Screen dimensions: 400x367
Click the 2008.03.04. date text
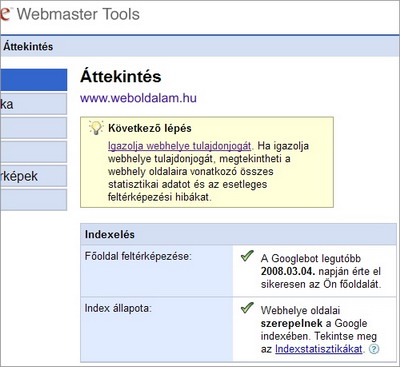tap(288, 271)
